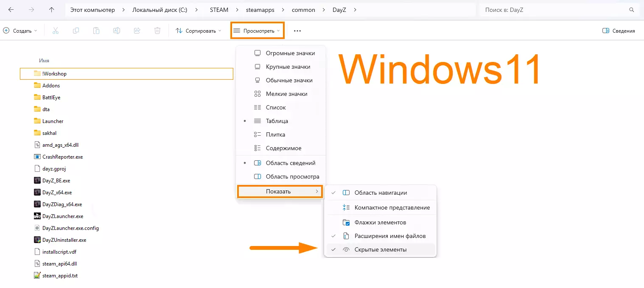The image size is (644, 288).
Task: Click the Rename icon in toolbar
Action: pos(117,31)
